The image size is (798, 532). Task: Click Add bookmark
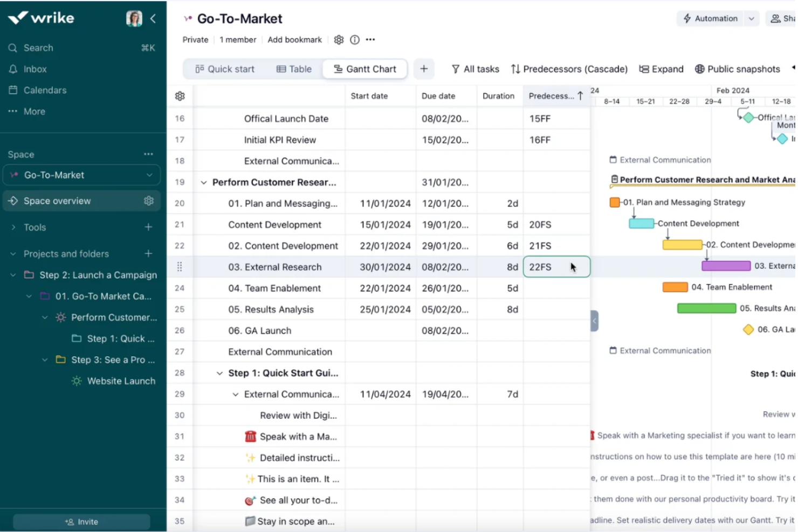click(x=294, y=39)
